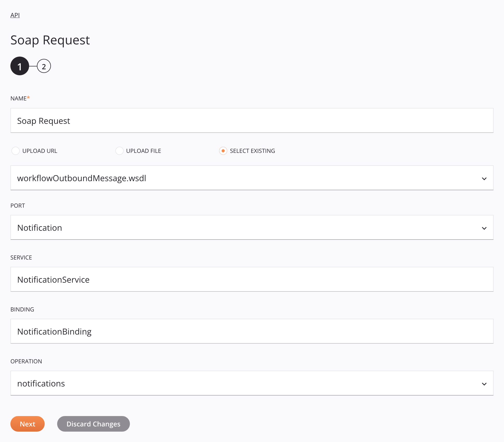Screen dimensions: 504x442
Task: Click the Next button to proceed
Action: click(x=28, y=424)
